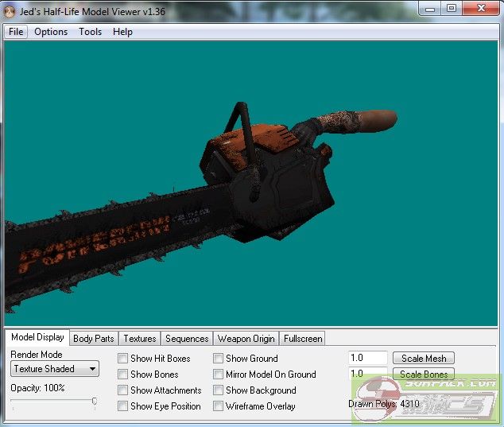Minimize the Model Viewer window

430,9
